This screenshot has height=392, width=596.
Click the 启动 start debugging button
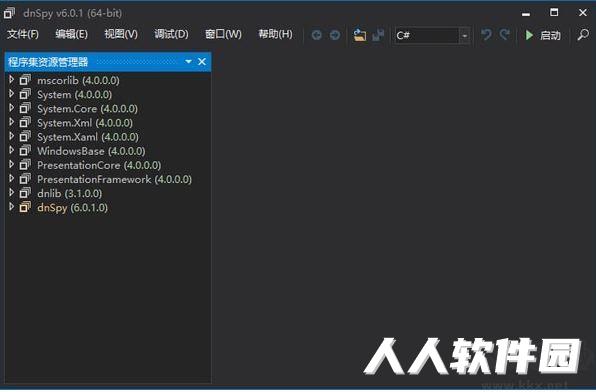[543, 35]
